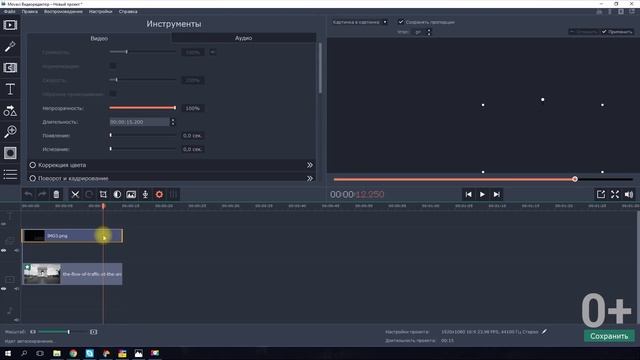Mute the player volume speaker icon
The image size is (640, 360).
629,195
